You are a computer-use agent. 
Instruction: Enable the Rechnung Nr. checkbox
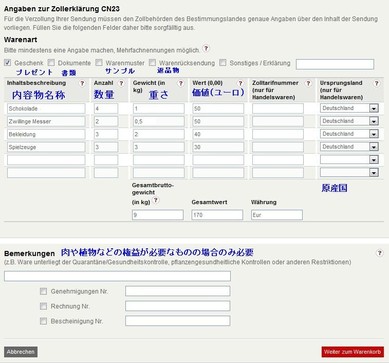(43, 306)
